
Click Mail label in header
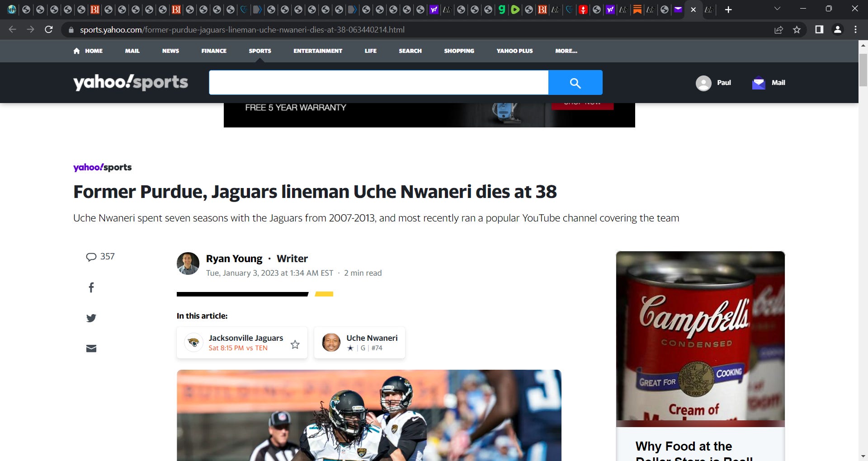click(778, 83)
